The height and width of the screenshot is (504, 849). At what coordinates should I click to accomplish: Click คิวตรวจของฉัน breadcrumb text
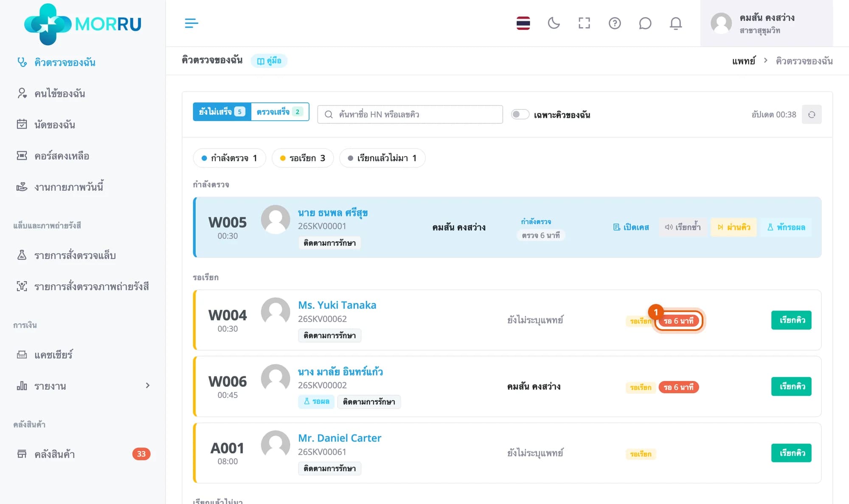804,61
